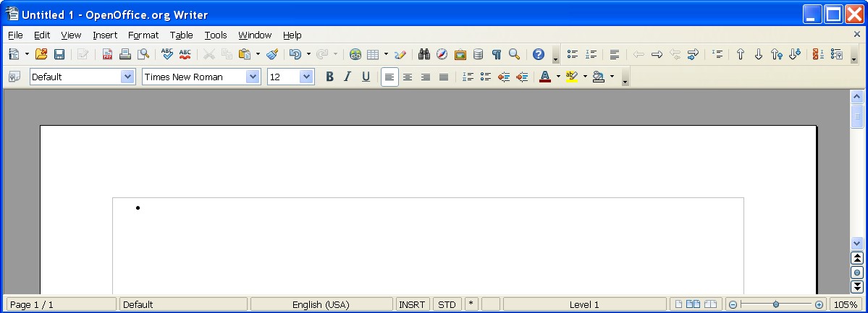868x313 pixels.
Task: Open the Times New Roman font dropdown
Action: (x=253, y=77)
